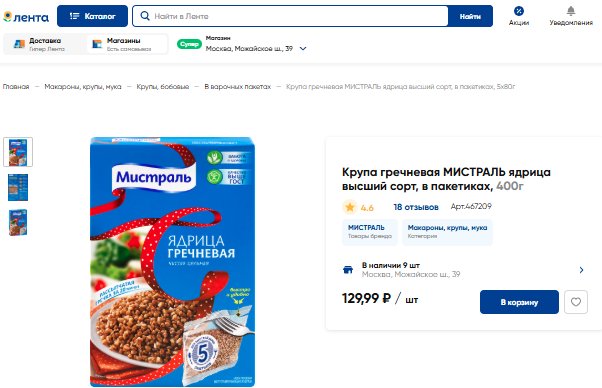Screen dimensions: 602x388
Task: Expand the store address dropdown chevron
Action: 303,49
